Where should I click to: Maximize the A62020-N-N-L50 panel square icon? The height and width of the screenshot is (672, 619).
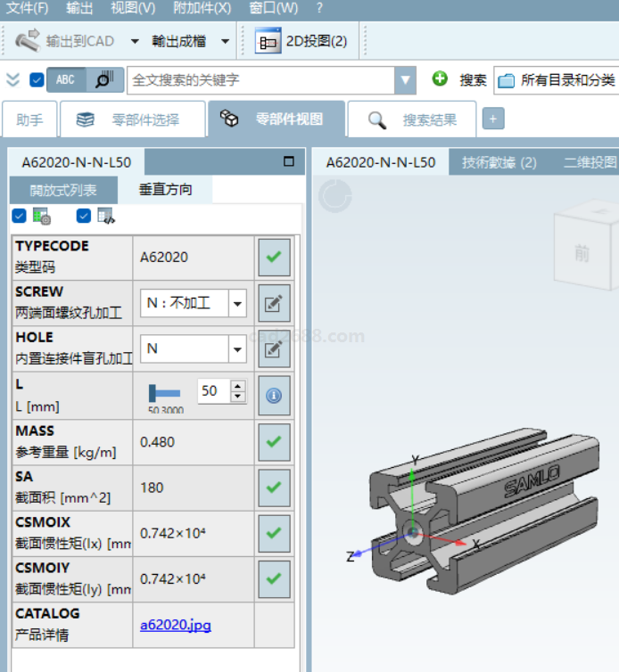pyautogui.click(x=288, y=162)
